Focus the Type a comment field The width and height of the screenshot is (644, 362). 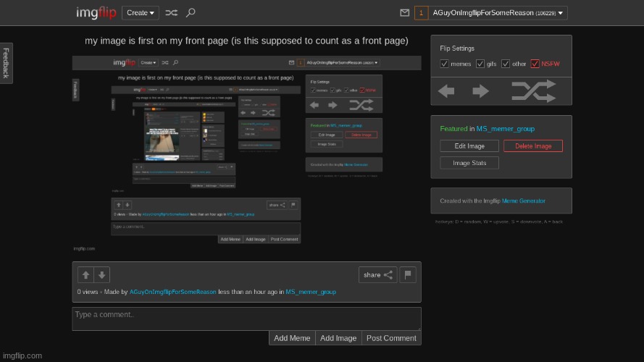246,319
